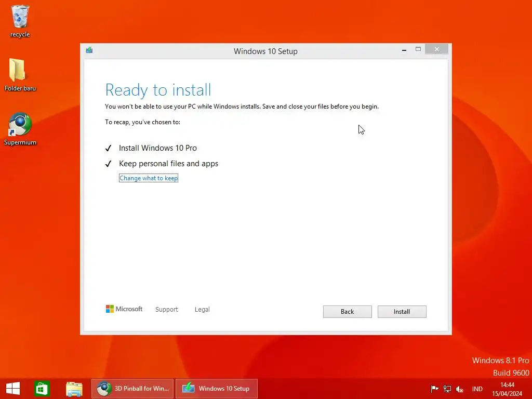Switch to 3D Pinball for Windows taskbar item
532x399 pixels.
click(132, 389)
